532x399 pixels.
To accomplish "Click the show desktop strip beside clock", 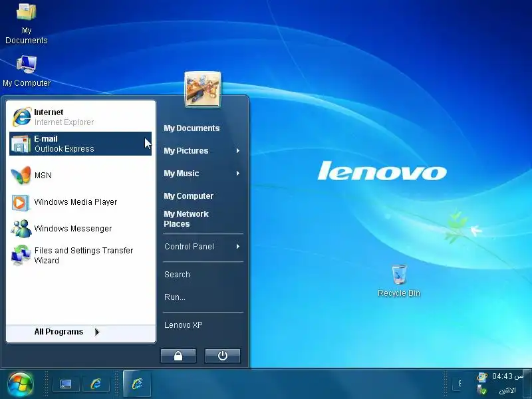I will [527, 384].
